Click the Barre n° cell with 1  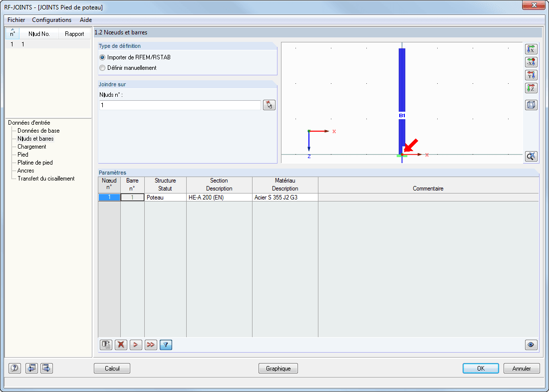coord(132,197)
